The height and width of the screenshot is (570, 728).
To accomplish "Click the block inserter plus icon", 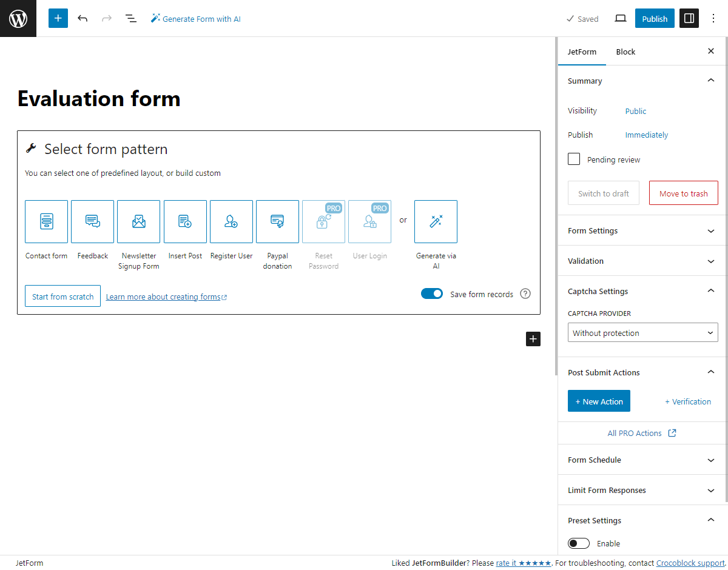I will 58,18.
